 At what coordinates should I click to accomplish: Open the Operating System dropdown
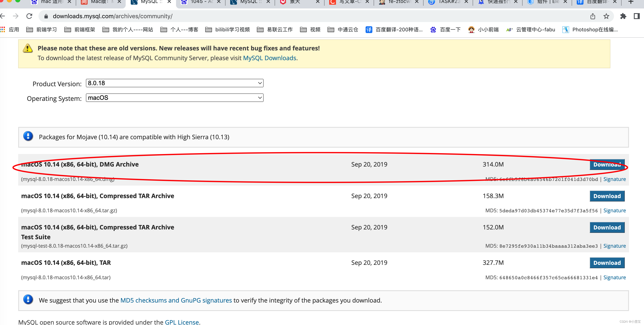pyautogui.click(x=175, y=98)
